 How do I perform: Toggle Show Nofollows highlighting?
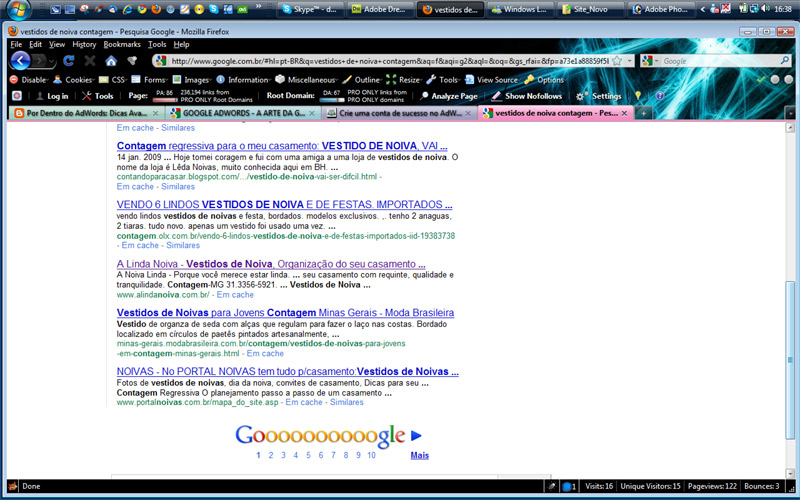(x=527, y=95)
